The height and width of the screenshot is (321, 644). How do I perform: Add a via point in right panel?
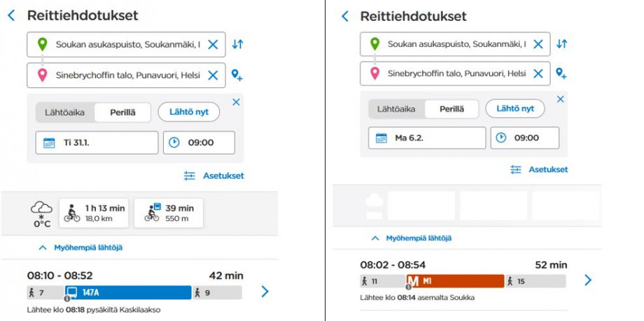pos(561,73)
